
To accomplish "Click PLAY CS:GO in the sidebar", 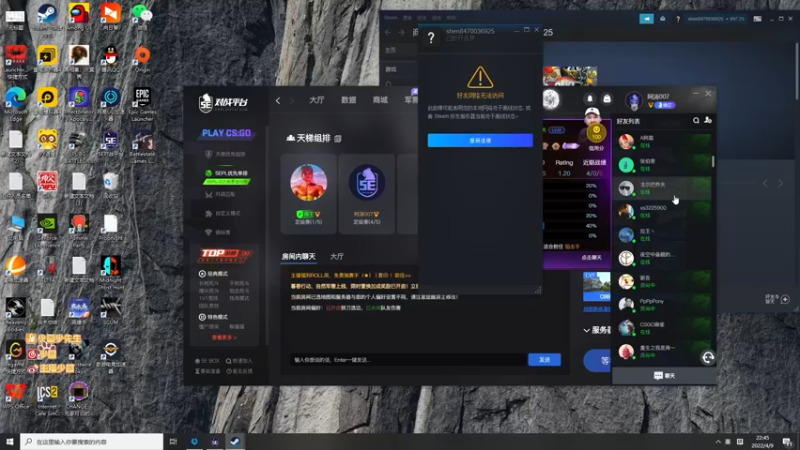I will pos(226,133).
